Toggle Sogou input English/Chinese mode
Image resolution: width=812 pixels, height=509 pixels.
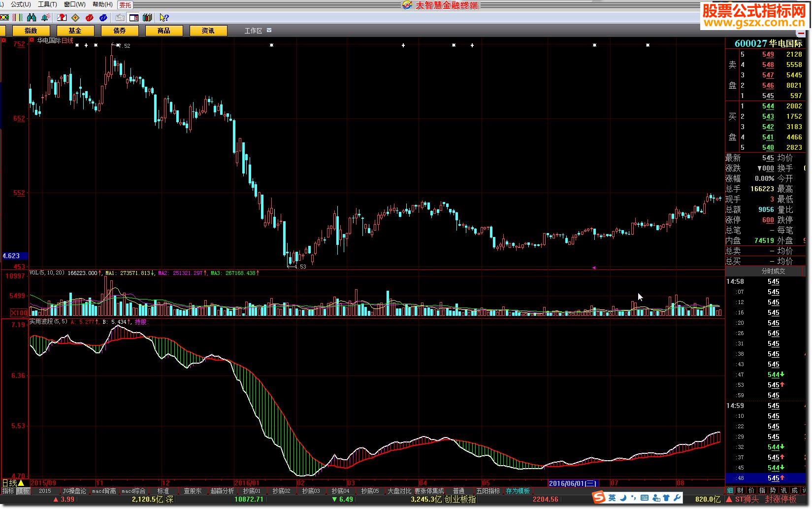point(612,498)
